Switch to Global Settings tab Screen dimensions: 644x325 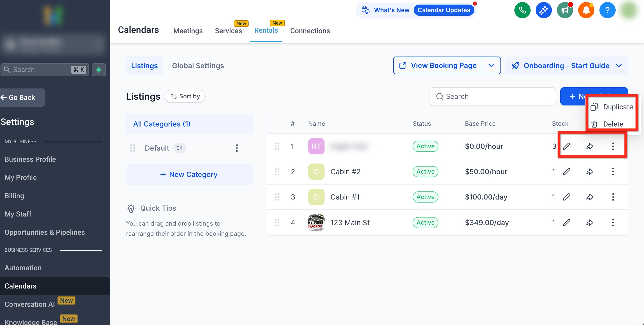198,66
